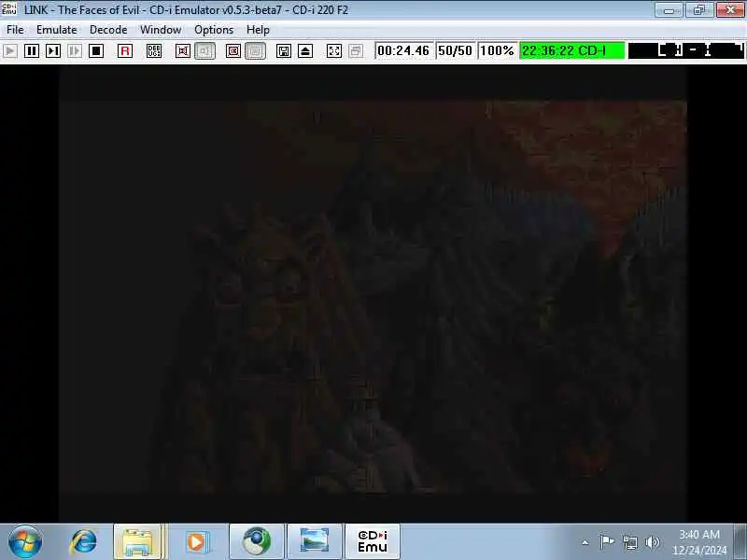The width and height of the screenshot is (747, 560).
Task: Open the volume speaker tray icon
Action: click(652, 542)
